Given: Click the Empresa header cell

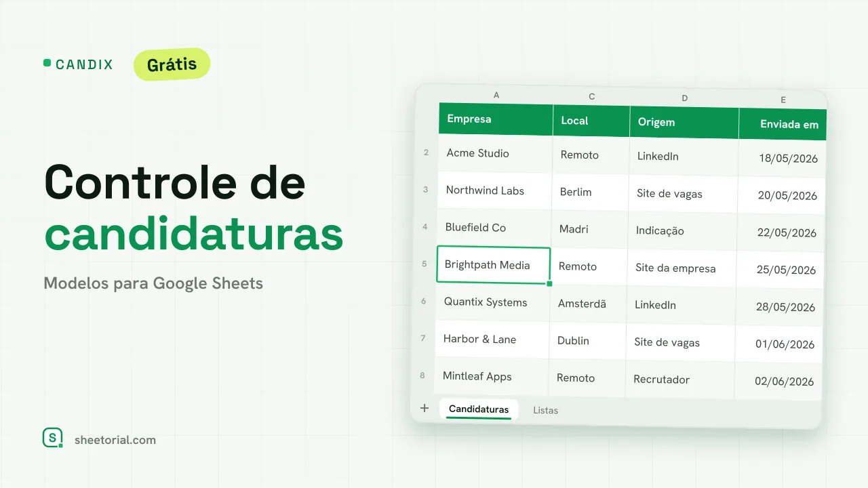Looking at the screenshot, I should pos(496,119).
